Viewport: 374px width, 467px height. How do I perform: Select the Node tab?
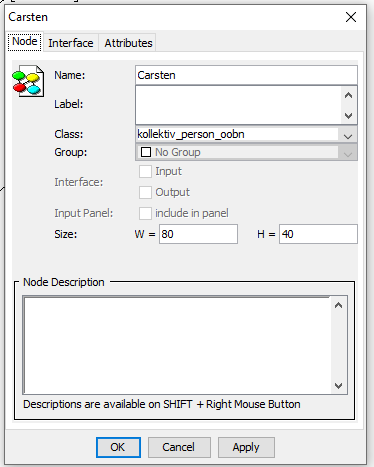(x=25, y=42)
